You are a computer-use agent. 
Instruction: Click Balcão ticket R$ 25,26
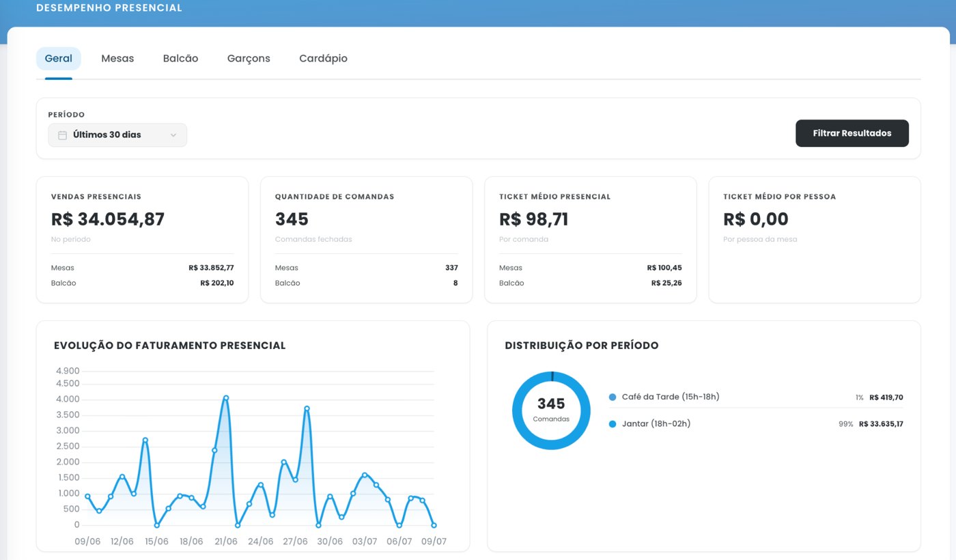[x=666, y=283]
